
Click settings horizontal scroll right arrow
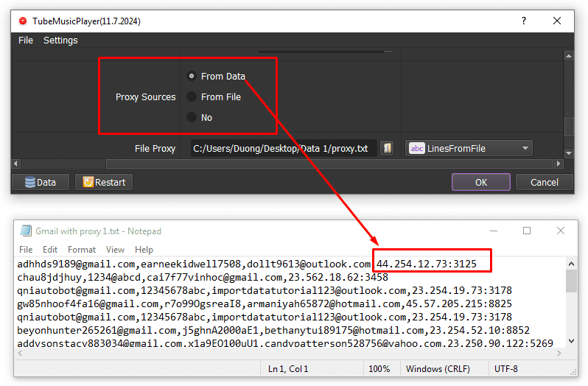pos(559,164)
